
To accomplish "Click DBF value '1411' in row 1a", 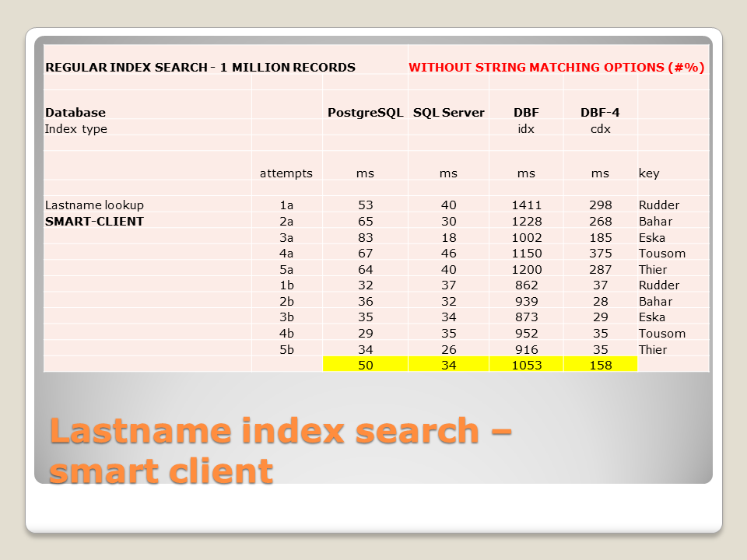I will point(527,205).
